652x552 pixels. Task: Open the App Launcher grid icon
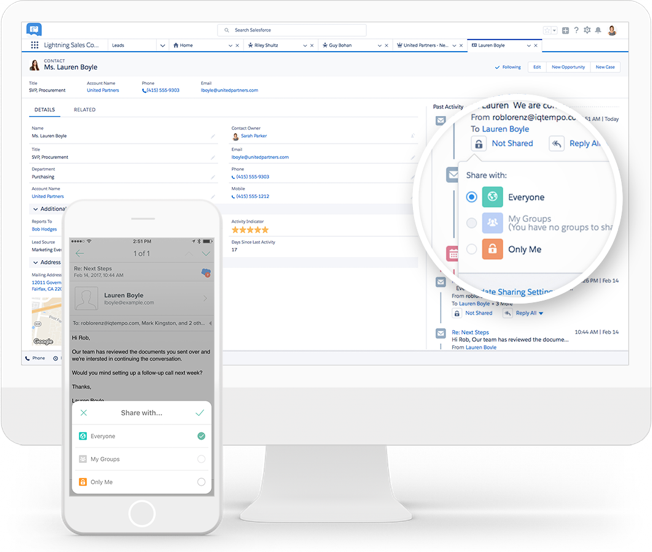coord(35,45)
